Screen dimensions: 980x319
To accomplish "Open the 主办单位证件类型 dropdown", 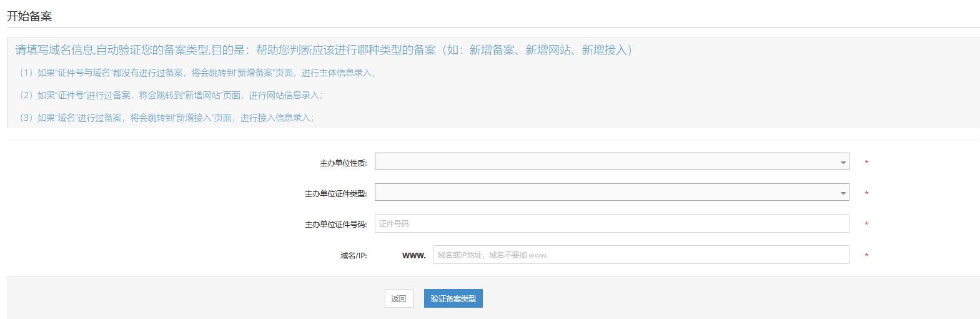I will 606,193.
